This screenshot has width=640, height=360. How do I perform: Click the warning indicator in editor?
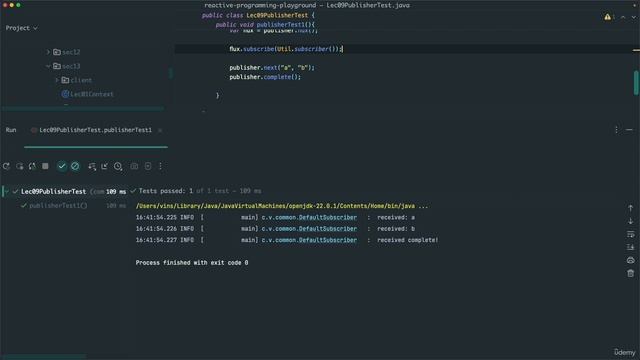(608, 17)
